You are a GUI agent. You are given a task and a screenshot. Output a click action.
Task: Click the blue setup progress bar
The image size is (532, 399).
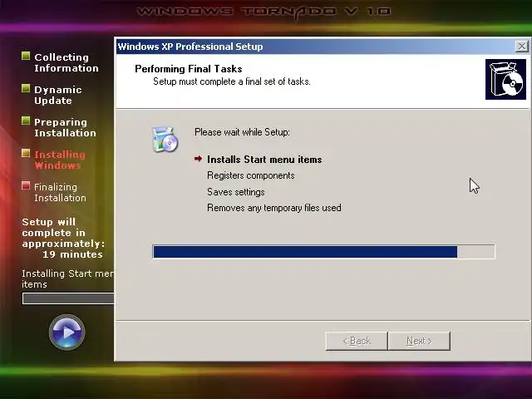coord(323,252)
